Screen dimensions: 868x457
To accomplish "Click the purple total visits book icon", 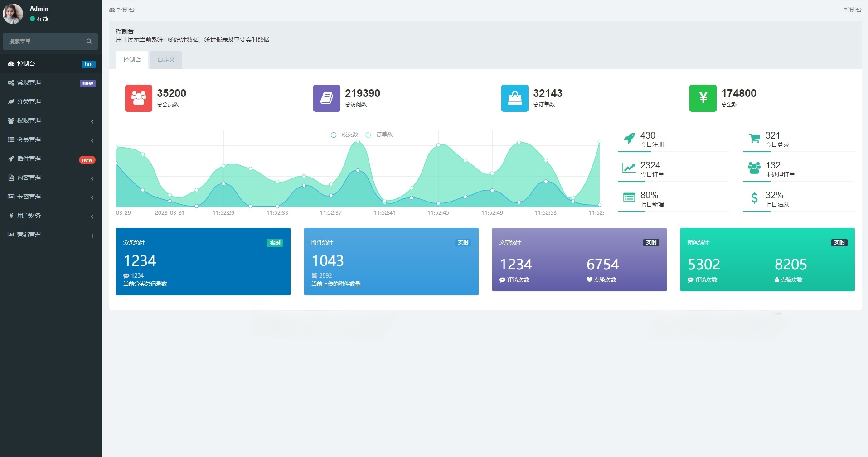I will click(326, 98).
